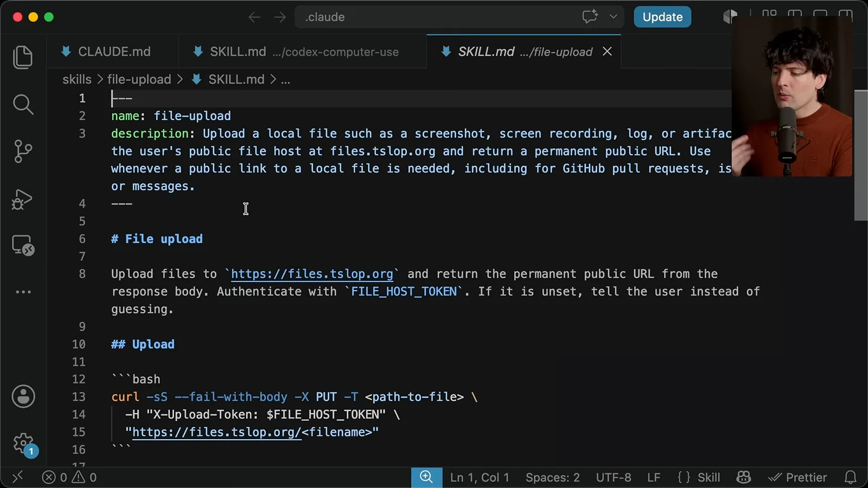The width and height of the screenshot is (868, 488).
Task: Toggle Prettier formatter status item
Action: pyautogui.click(x=797, y=477)
